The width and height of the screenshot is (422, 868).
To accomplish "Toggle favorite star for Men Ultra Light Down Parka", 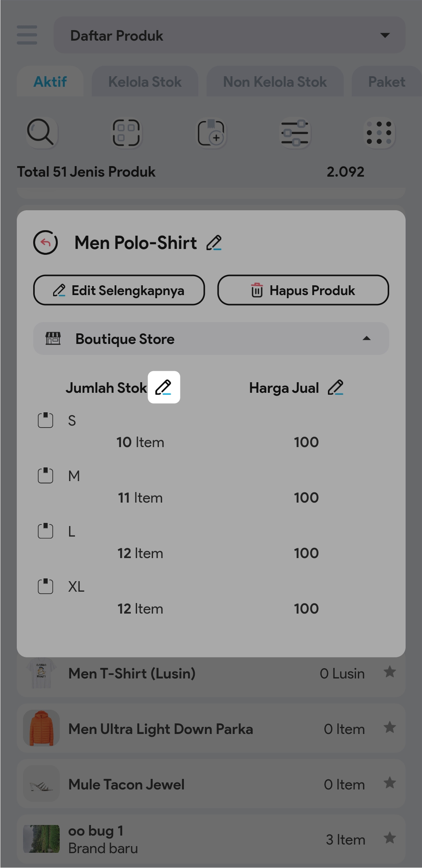I will [x=390, y=728].
